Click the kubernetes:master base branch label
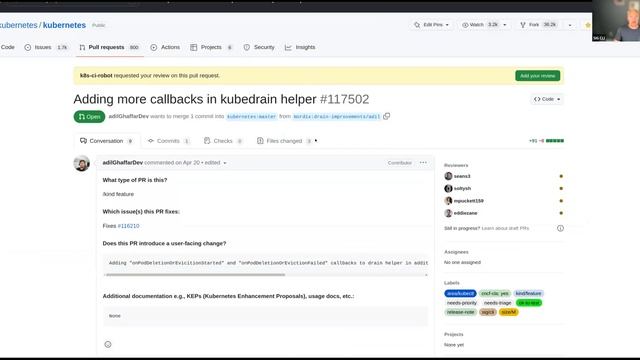 [251, 117]
